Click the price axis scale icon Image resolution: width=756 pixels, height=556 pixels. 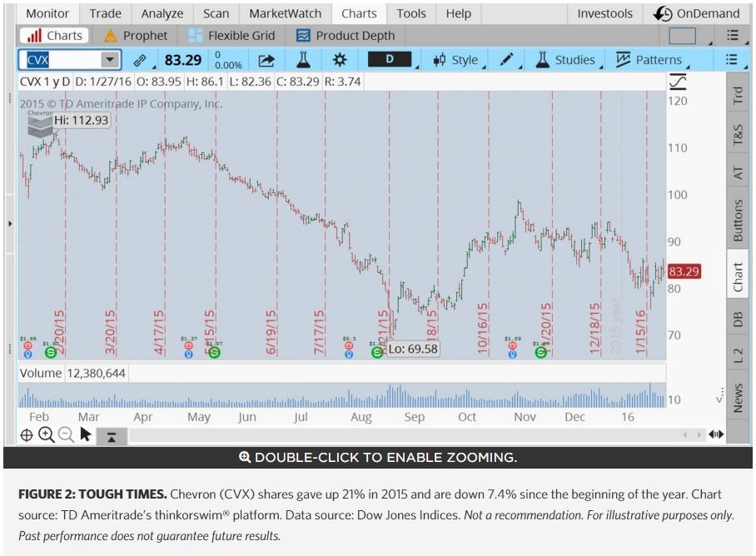[678, 82]
